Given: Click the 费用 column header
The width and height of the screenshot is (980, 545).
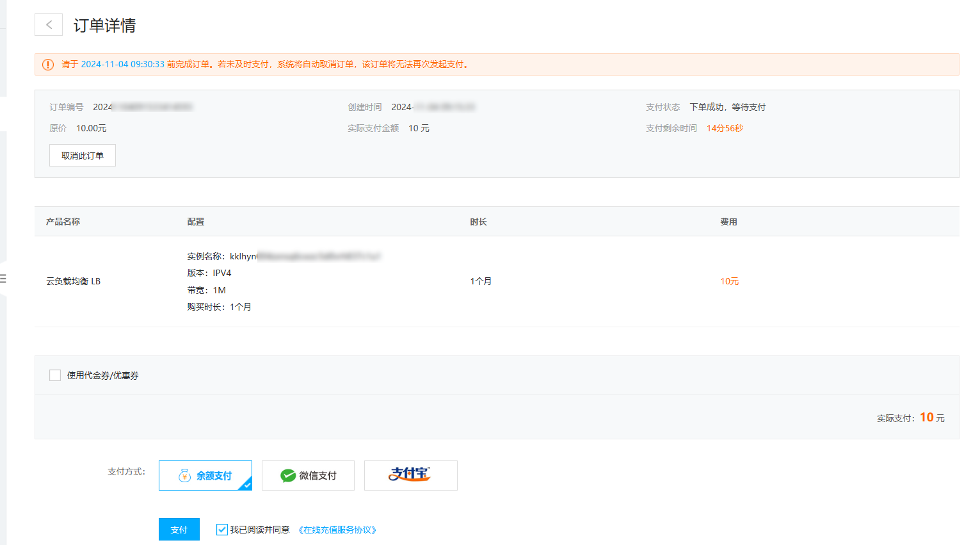Looking at the screenshot, I should [x=728, y=222].
